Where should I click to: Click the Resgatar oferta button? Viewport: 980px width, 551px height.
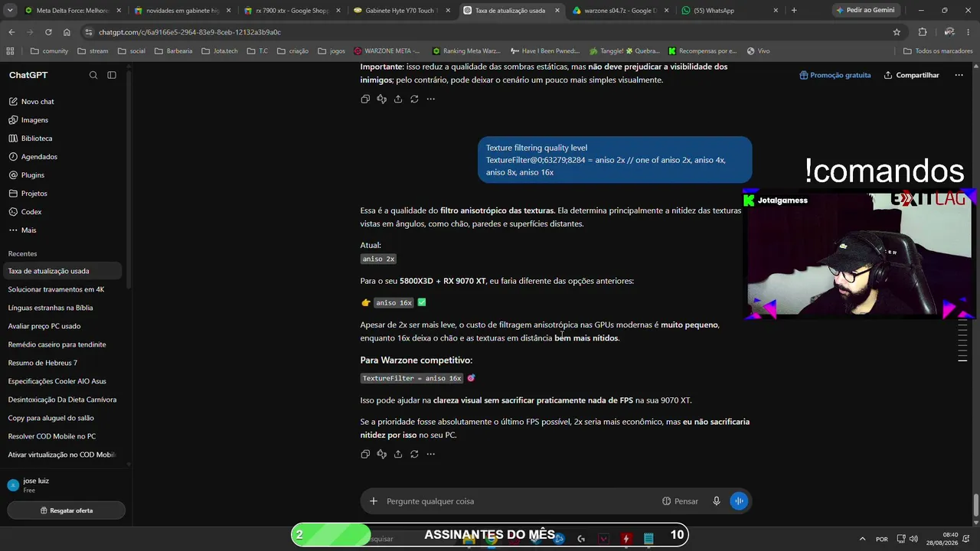(x=66, y=510)
